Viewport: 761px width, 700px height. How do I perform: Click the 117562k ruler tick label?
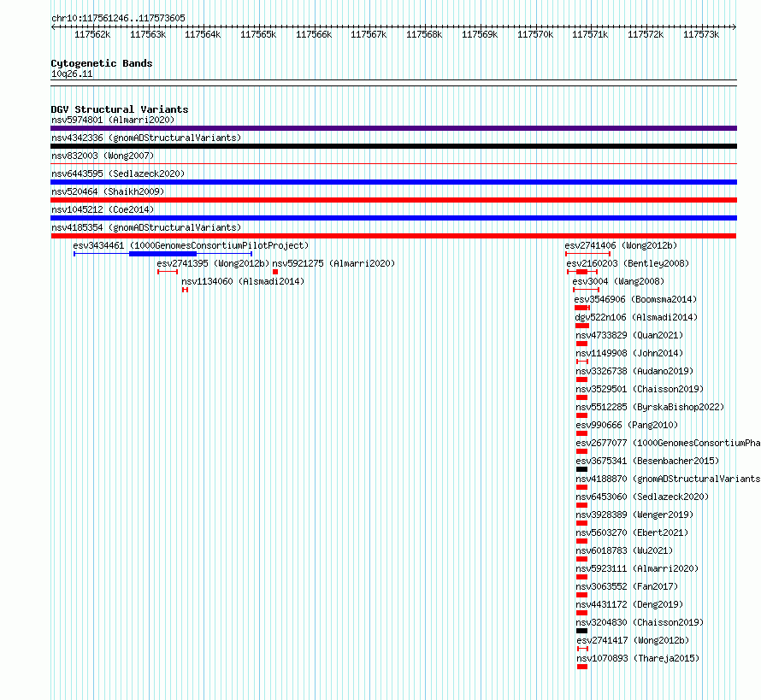92,34
